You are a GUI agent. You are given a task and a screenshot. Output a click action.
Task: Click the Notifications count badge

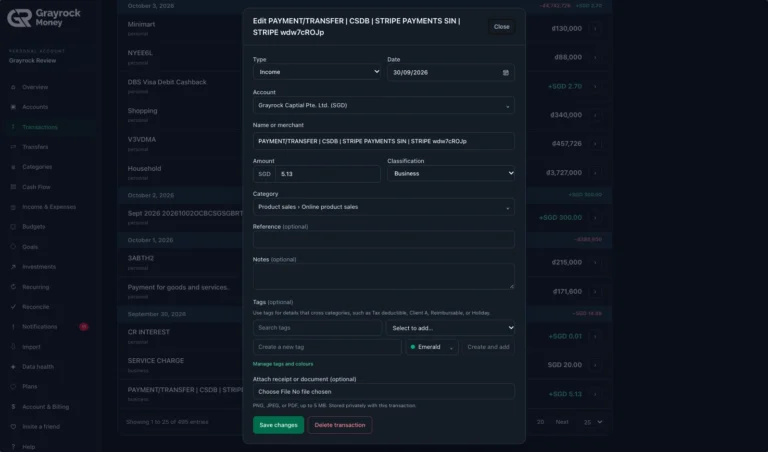[84, 327]
